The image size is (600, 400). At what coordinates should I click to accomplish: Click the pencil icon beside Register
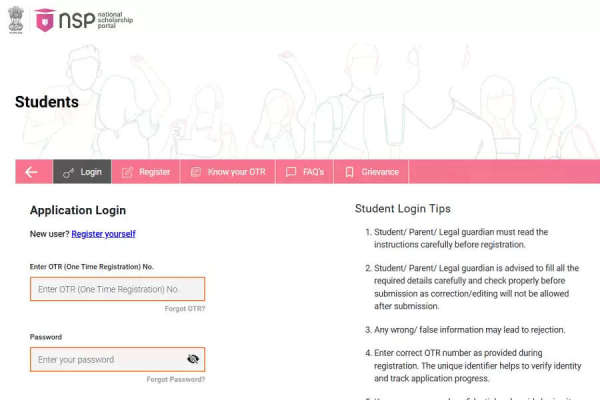tap(127, 173)
